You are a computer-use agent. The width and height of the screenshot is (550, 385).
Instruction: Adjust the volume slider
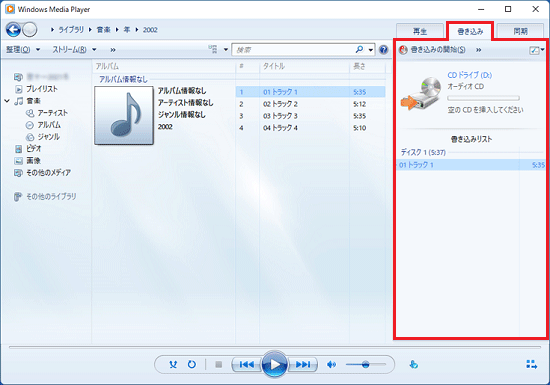click(366, 365)
